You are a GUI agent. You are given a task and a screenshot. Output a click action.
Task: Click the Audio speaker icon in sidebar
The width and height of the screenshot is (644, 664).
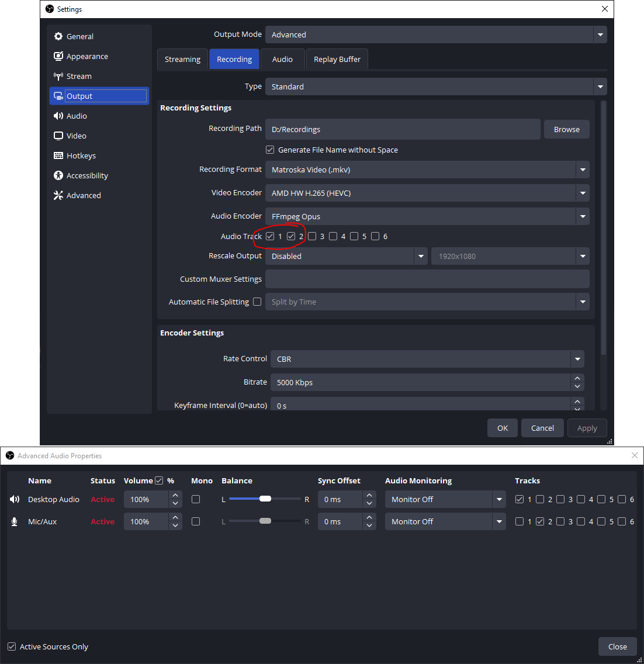tap(58, 116)
